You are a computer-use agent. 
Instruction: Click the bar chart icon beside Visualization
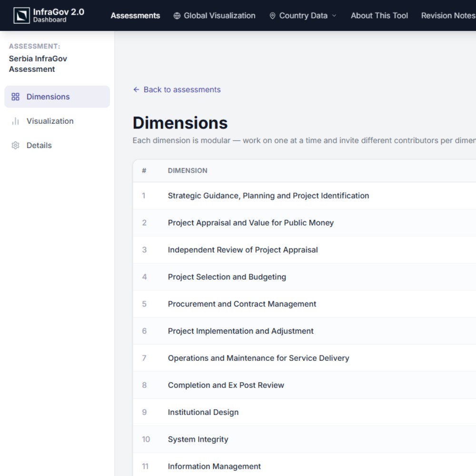(x=16, y=121)
